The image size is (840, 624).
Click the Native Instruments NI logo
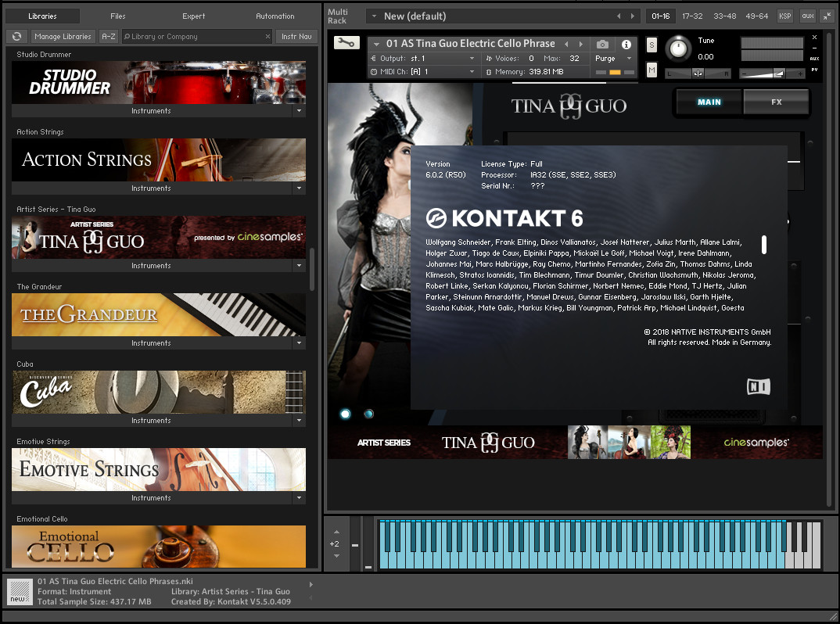click(x=759, y=387)
